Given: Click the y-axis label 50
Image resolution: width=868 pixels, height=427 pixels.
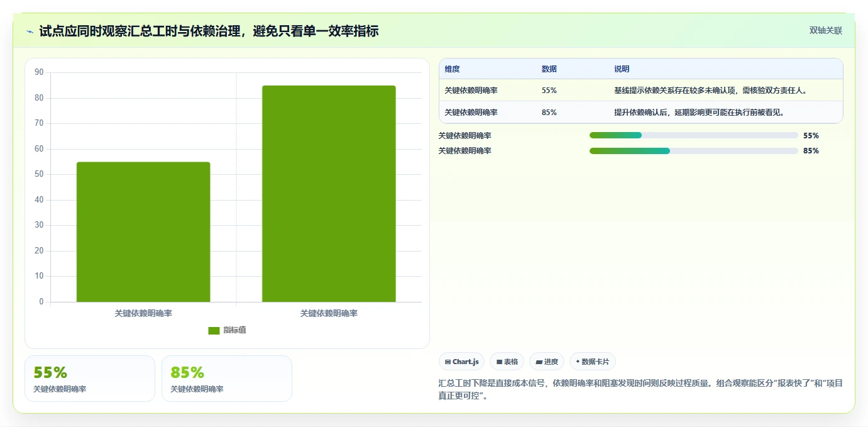Looking at the screenshot, I should point(39,174).
